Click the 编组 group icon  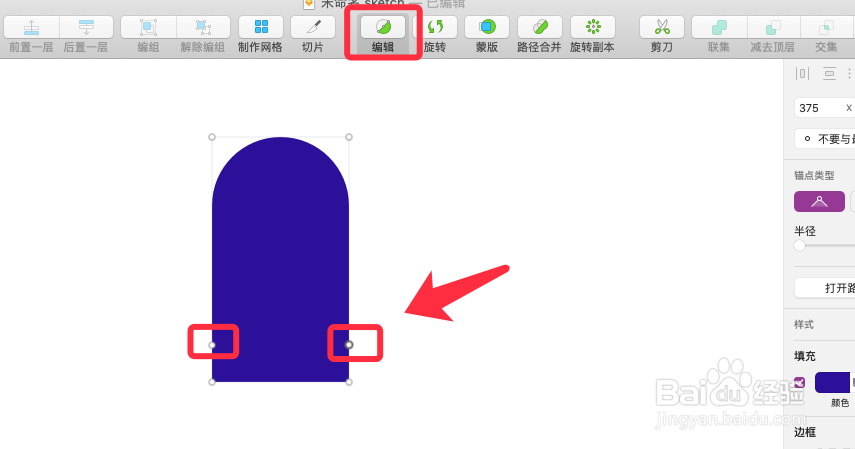pyautogui.click(x=148, y=27)
